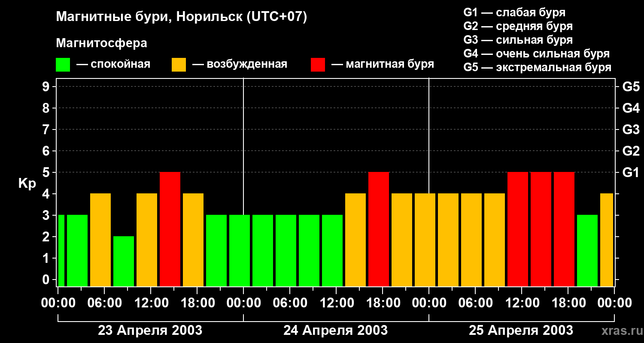Select the chart title 'Магнитные бури, Норильск (UTC+07)'
The height and width of the screenshot is (343, 644).
pyautogui.click(x=182, y=18)
